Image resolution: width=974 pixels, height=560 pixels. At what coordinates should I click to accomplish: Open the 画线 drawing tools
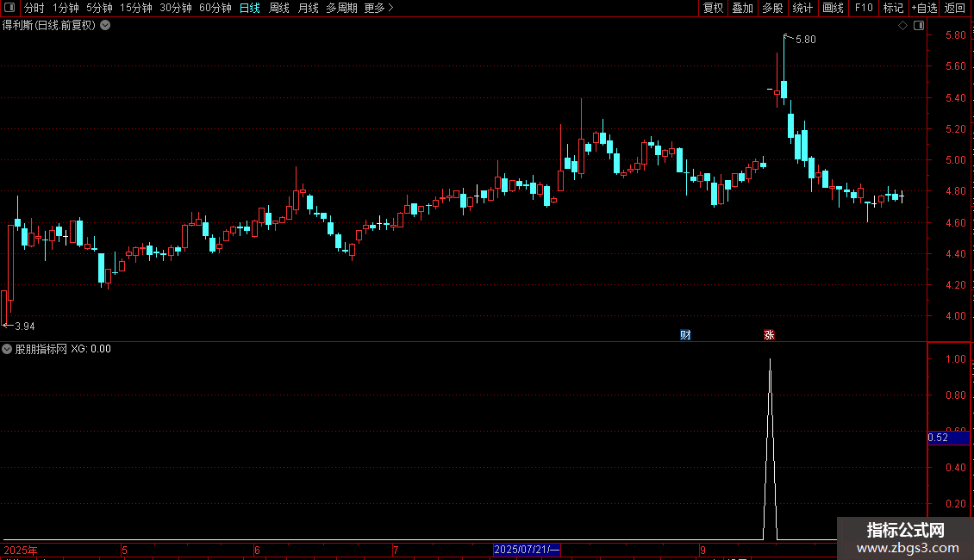pyautogui.click(x=833, y=8)
